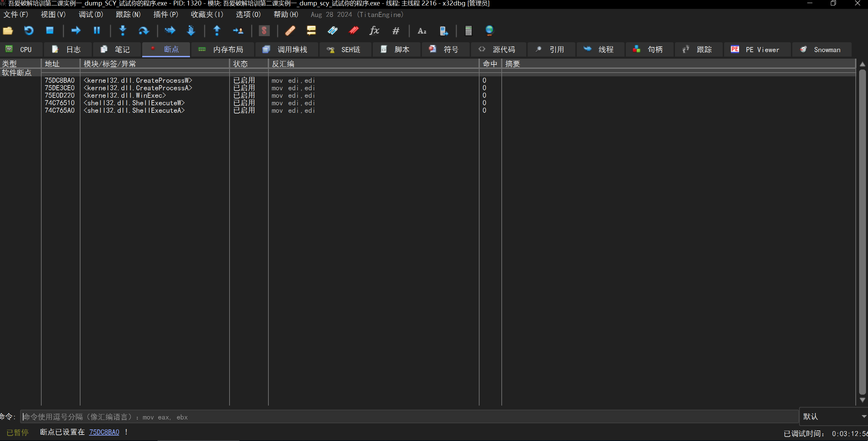Expand the 默认 command type dropdown

[834, 416]
